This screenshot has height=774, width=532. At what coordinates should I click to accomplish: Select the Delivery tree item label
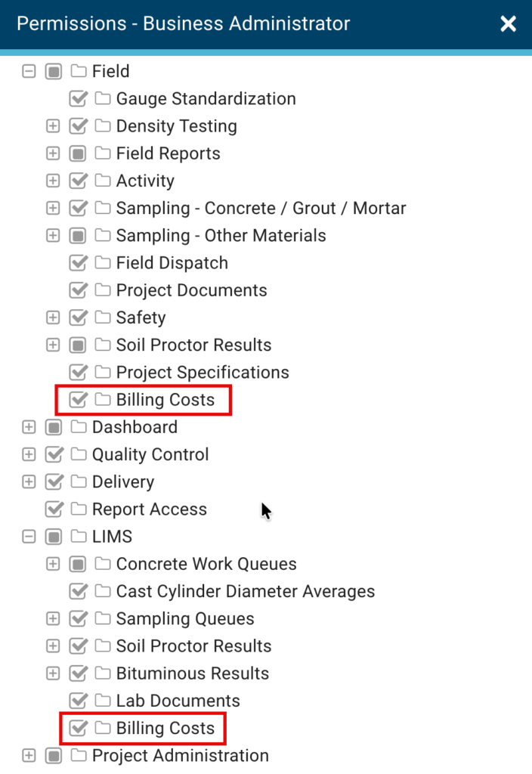pyautogui.click(x=123, y=481)
